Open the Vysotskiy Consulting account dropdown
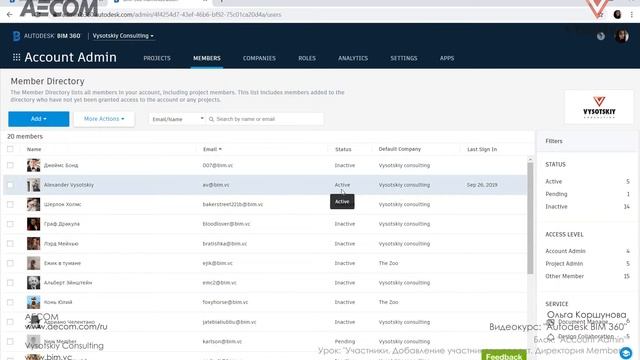This screenshot has height=360, width=640. [123, 36]
